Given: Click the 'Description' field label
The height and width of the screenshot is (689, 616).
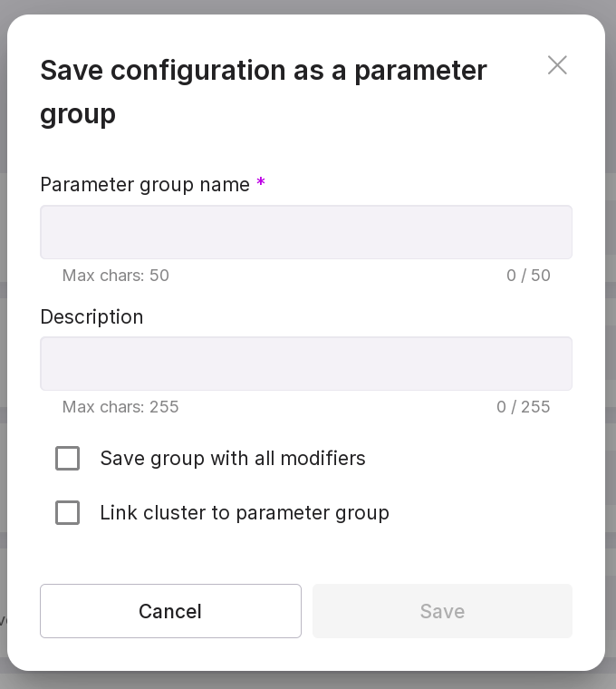Looking at the screenshot, I should (x=91, y=317).
